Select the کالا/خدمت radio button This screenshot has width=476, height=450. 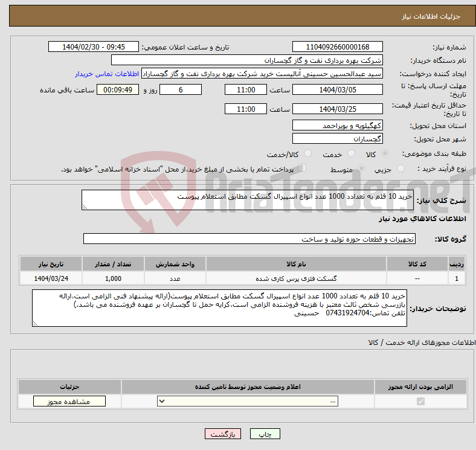[x=308, y=153]
